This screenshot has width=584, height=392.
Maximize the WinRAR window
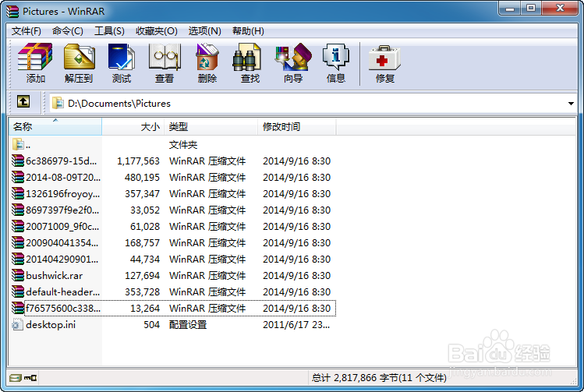[x=531, y=9]
